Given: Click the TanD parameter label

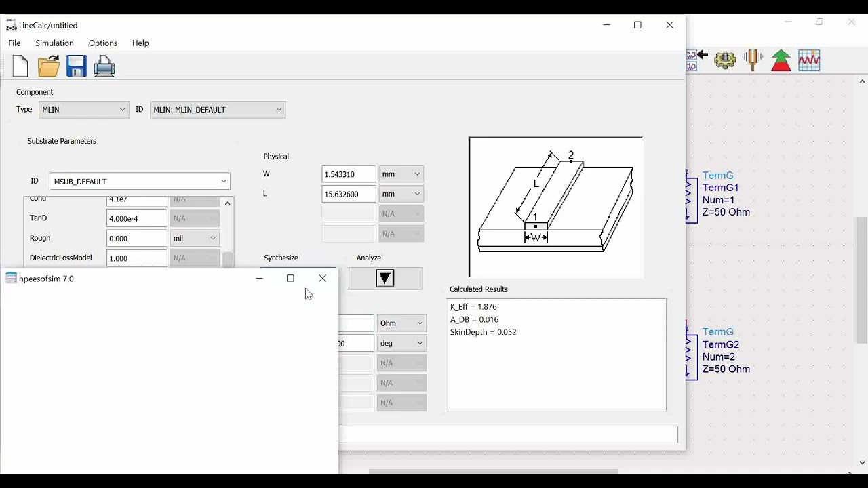Looking at the screenshot, I should [x=38, y=218].
